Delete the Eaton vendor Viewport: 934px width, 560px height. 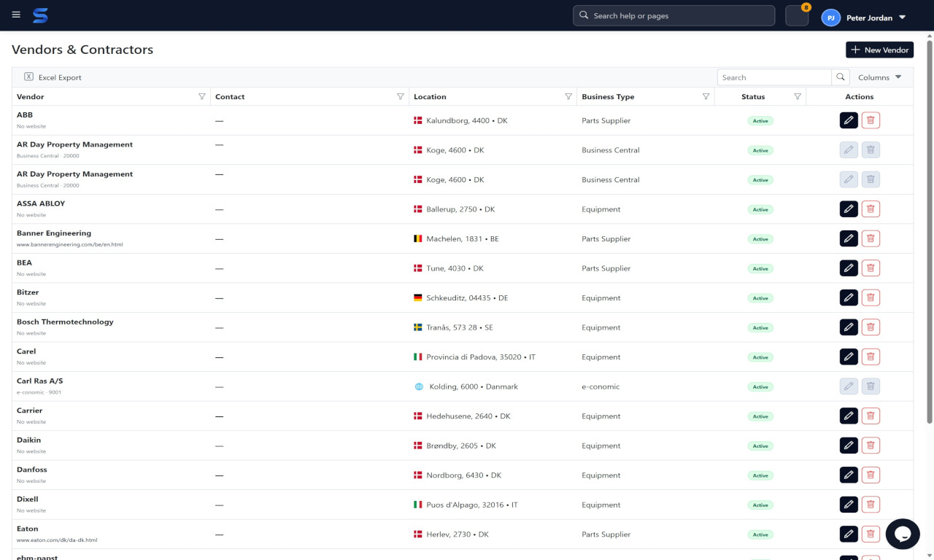click(x=871, y=534)
